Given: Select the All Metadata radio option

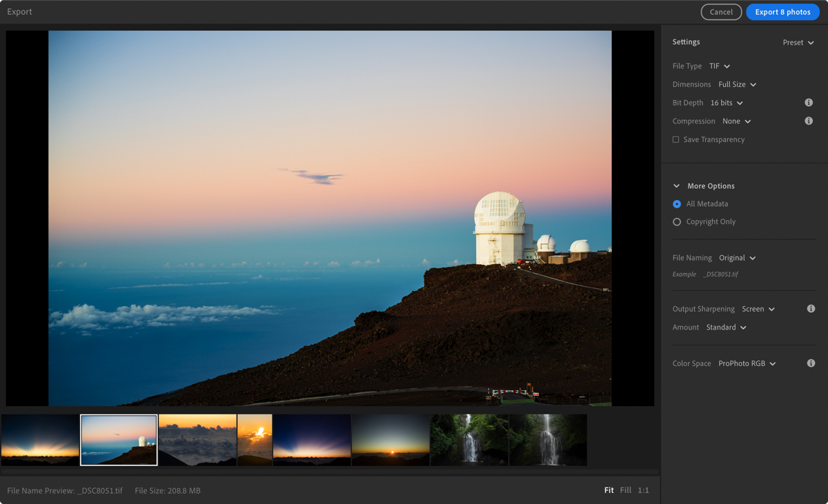Looking at the screenshot, I should coord(677,204).
